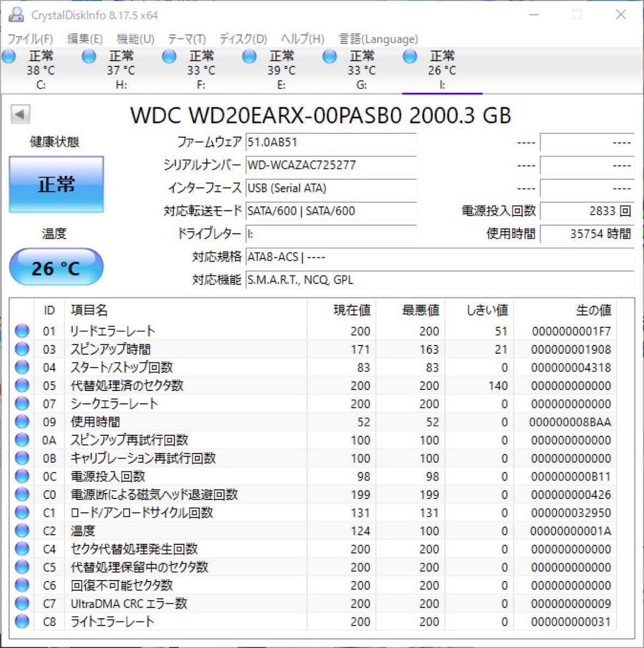Click the ファームウェア field 51.0AB51
Image resolution: width=644 pixels, height=648 pixels.
click(331, 143)
